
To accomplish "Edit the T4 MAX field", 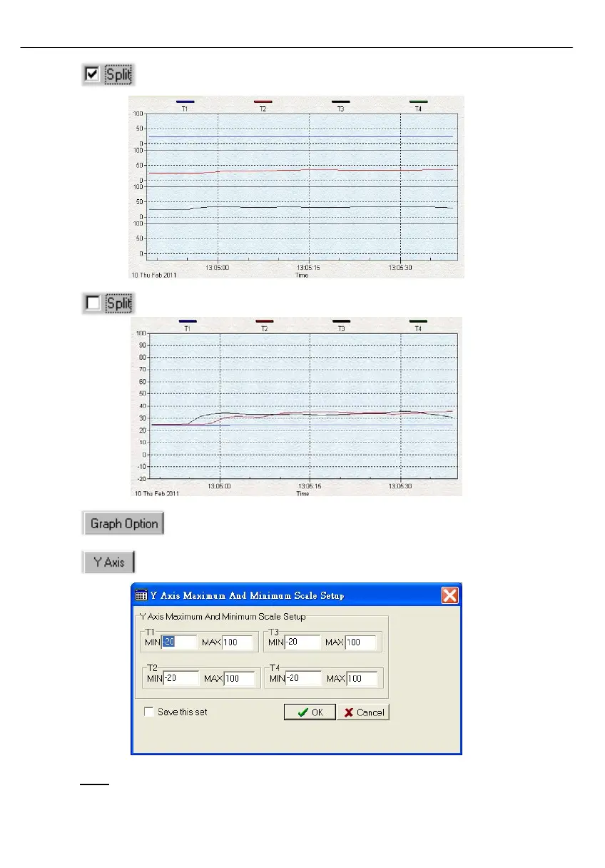I will (362, 679).
